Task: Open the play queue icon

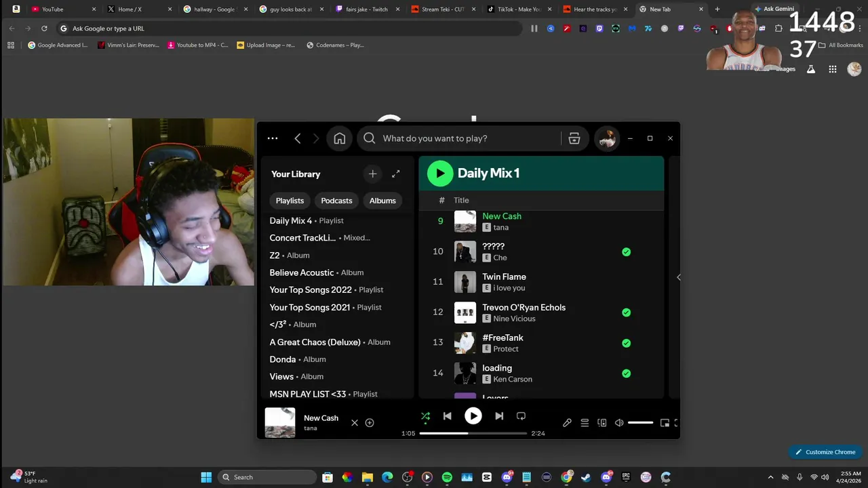Action: tap(585, 423)
